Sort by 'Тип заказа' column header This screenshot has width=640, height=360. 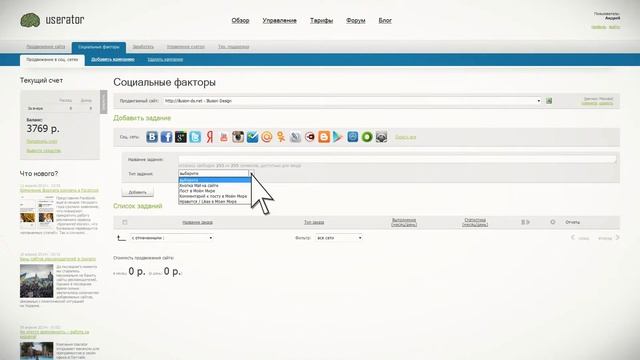(x=314, y=222)
